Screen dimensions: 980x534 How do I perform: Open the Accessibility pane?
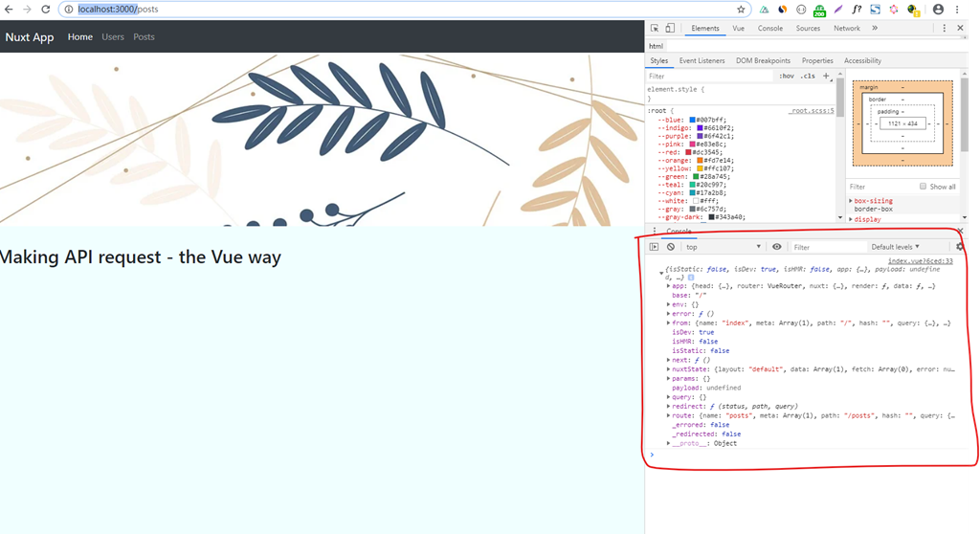point(862,60)
